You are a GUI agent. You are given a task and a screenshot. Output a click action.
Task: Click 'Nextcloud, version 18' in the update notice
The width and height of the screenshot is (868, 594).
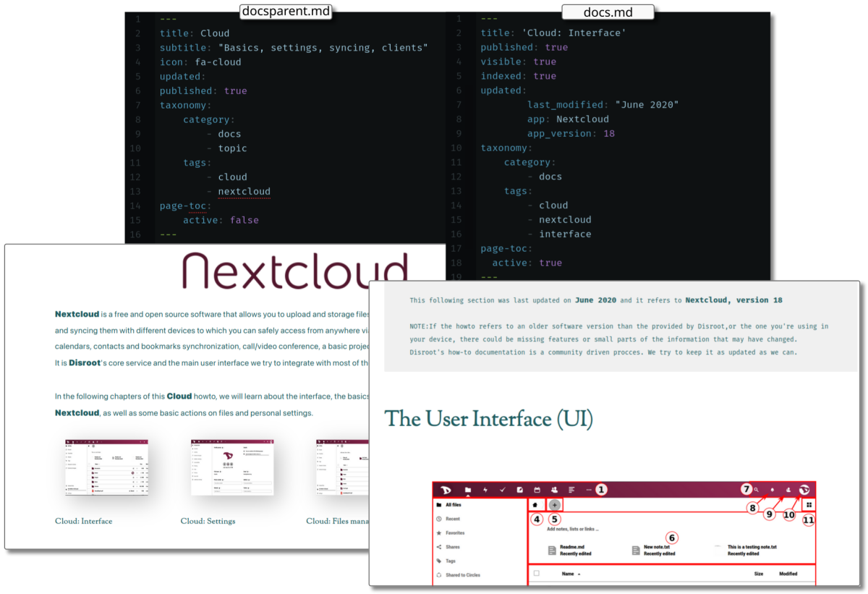click(x=733, y=300)
